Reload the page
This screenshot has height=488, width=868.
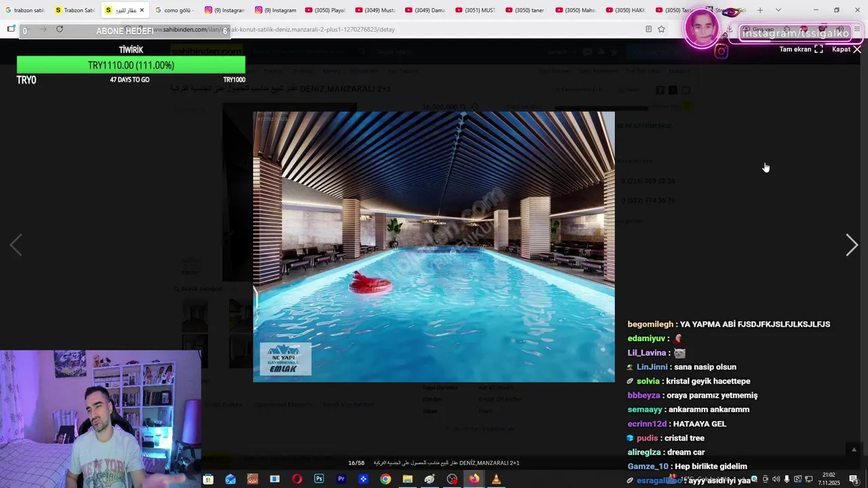coord(60,29)
